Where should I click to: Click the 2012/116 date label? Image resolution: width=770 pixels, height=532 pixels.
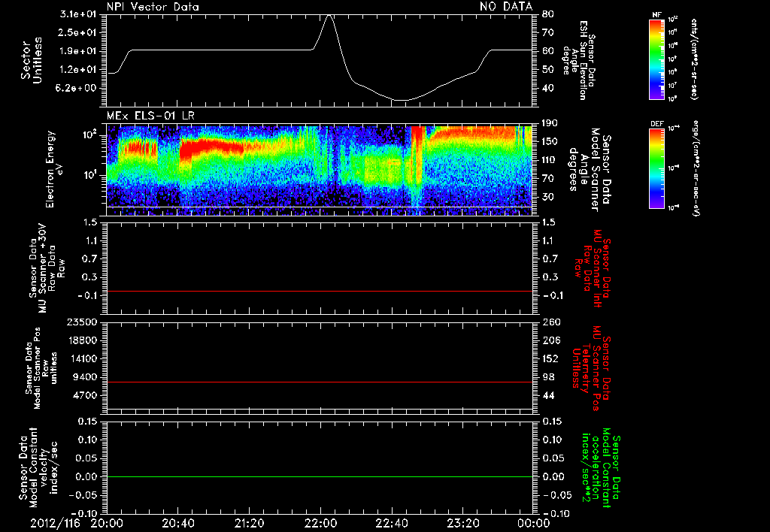(55, 523)
